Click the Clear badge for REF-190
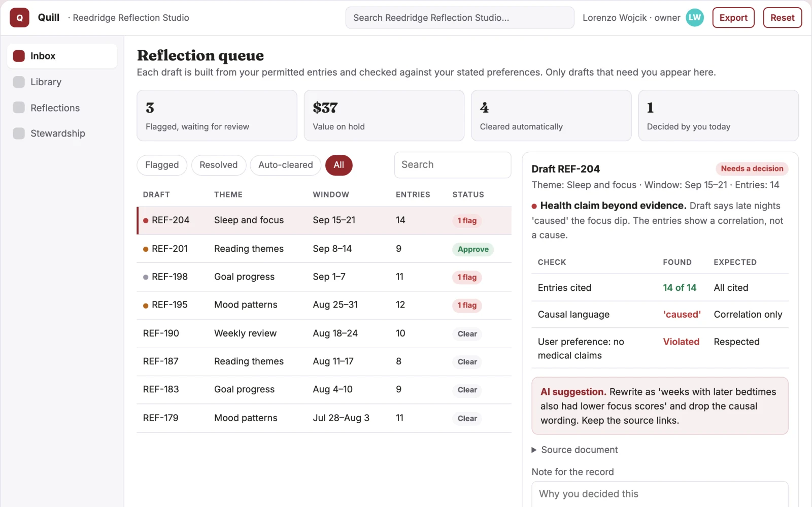This screenshot has height=507, width=812. point(467,334)
